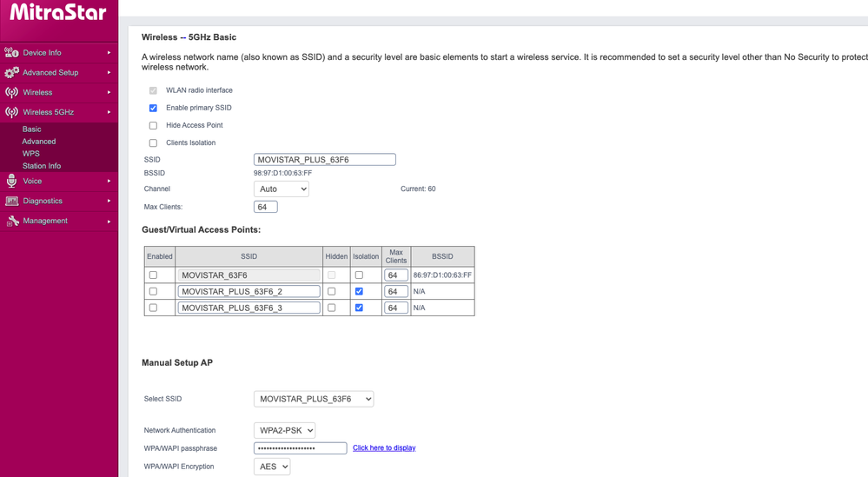The width and height of the screenshot is (868, 477).
Task: Click the Management tools icon
Action: tap(12, 221)
